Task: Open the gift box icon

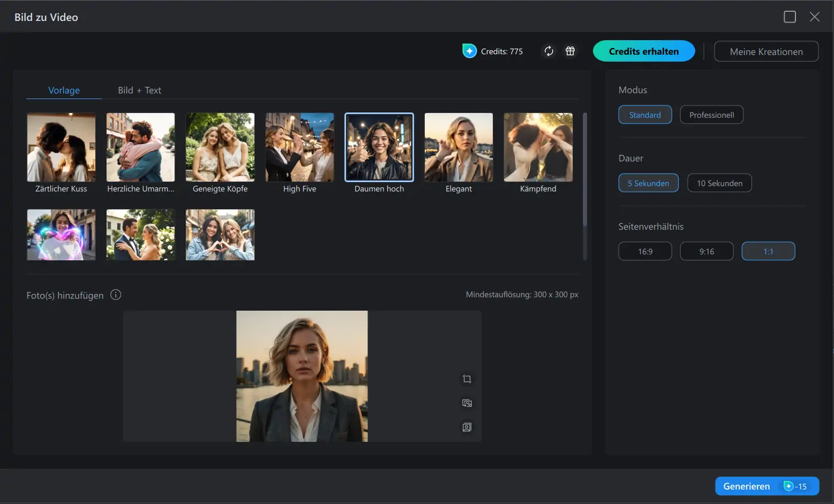Action: coord(570,51)
